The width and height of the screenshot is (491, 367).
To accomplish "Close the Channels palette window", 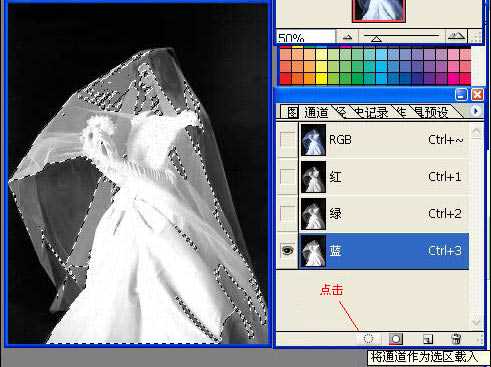I will [x=477, y=95].
